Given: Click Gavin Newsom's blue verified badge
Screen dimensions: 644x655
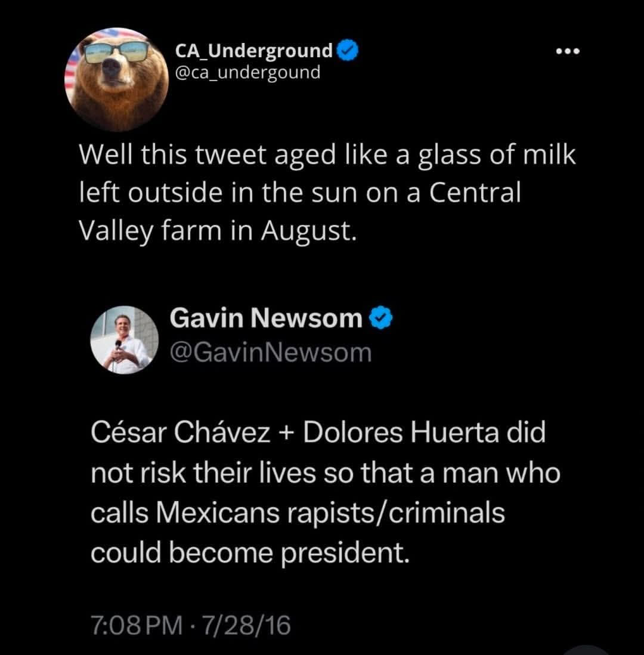Looking at the screenshot, I should click(x=381, y=318).
